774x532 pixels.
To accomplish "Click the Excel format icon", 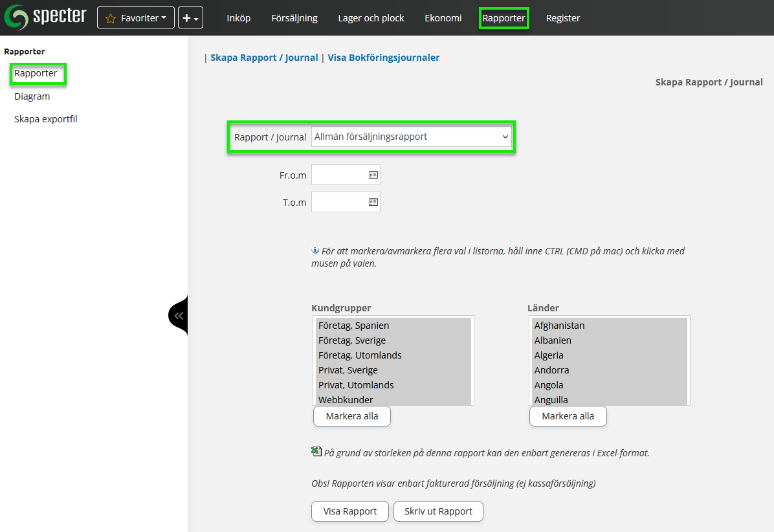I will 316,452.
